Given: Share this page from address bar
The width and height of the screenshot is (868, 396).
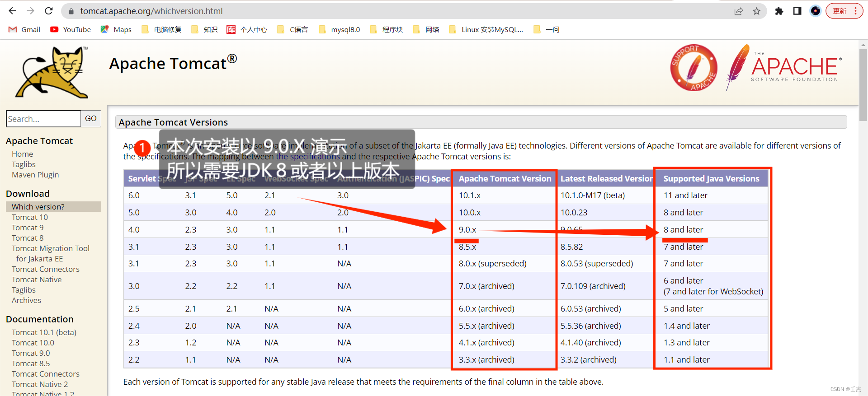Looking at the screenshot, I should tap(739, 11).
